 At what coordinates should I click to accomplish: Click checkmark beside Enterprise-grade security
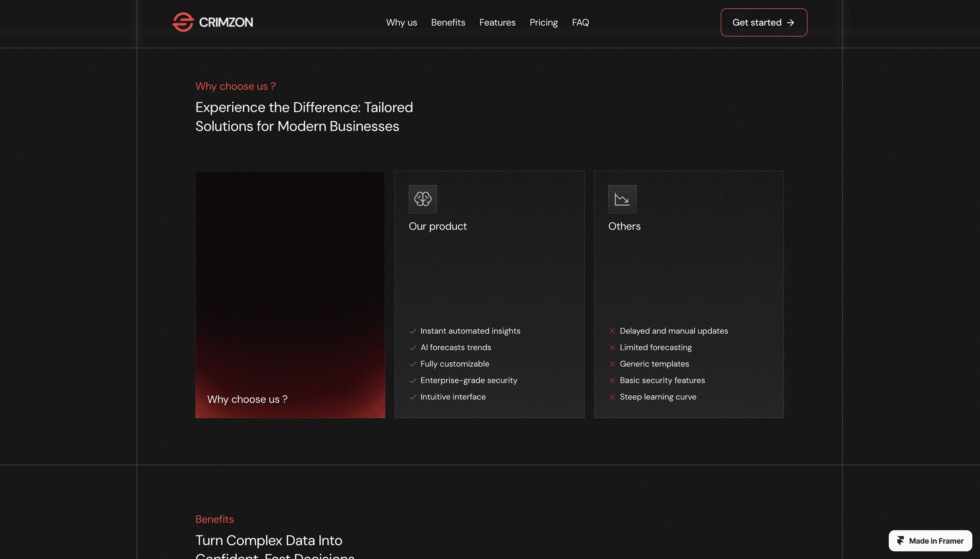coord(413,380)
